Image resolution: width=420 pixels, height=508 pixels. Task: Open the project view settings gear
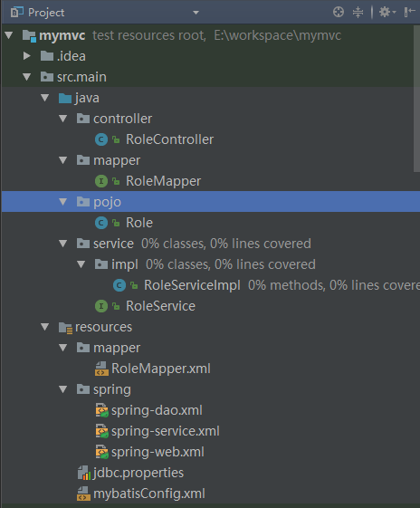pyautogui.click(x=387, y=13)
